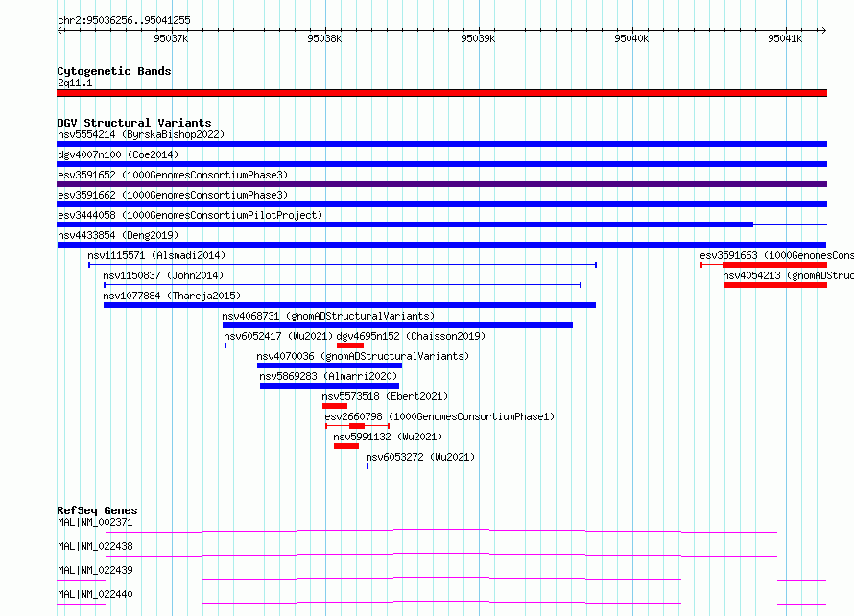854x616 pixels.
Task: Open the esv3591662 variant label
Action: pos(173,195)
